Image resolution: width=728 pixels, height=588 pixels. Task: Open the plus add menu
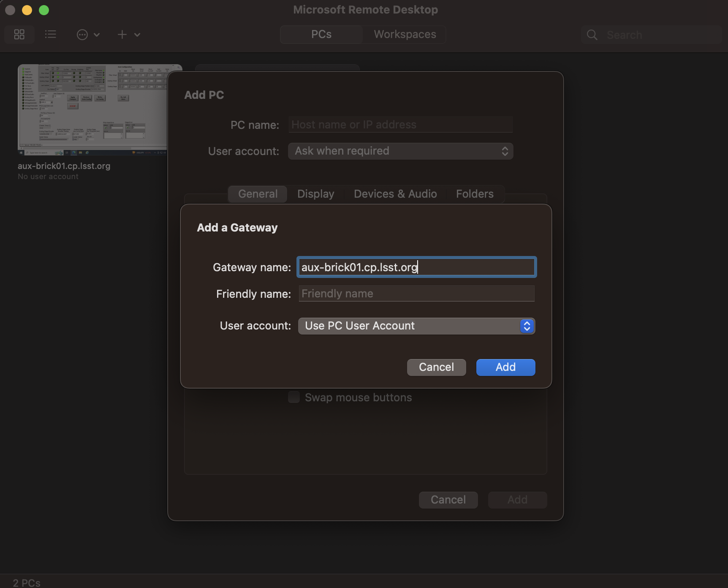(x=128, y=35)
